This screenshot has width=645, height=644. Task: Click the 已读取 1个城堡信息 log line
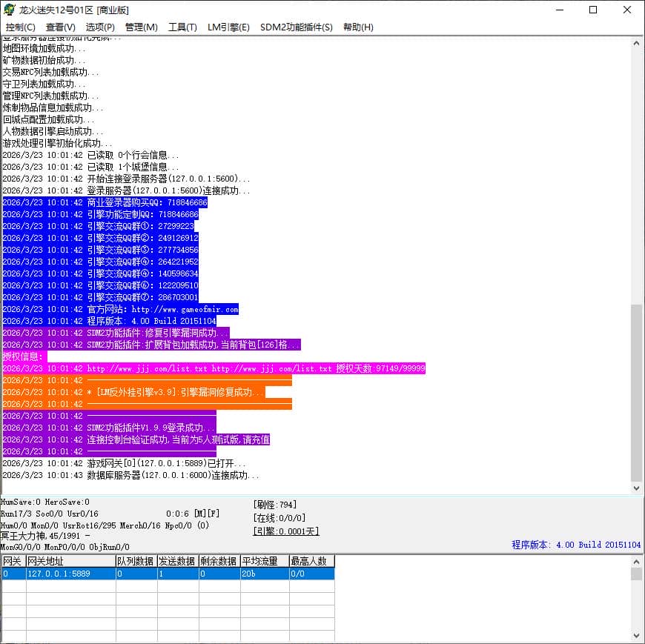[90, 167]
